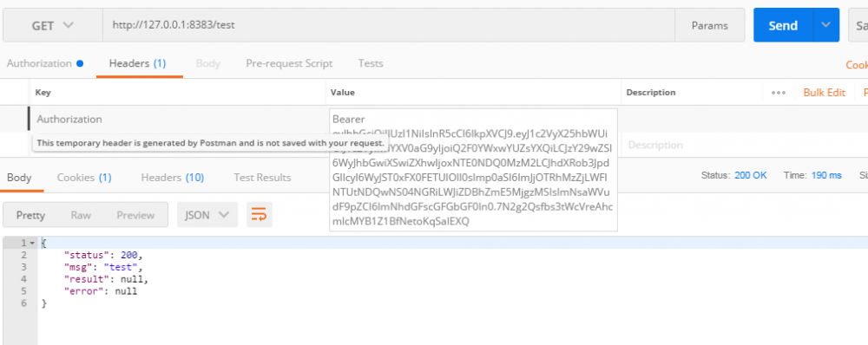Click the 190 ms time value
This screenshot has width=868, height=345.
click(826, 175)
